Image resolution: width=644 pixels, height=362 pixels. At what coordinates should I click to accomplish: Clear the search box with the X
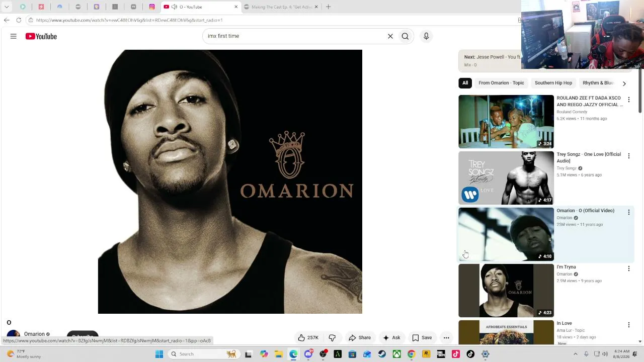click(x=390, y=36)
